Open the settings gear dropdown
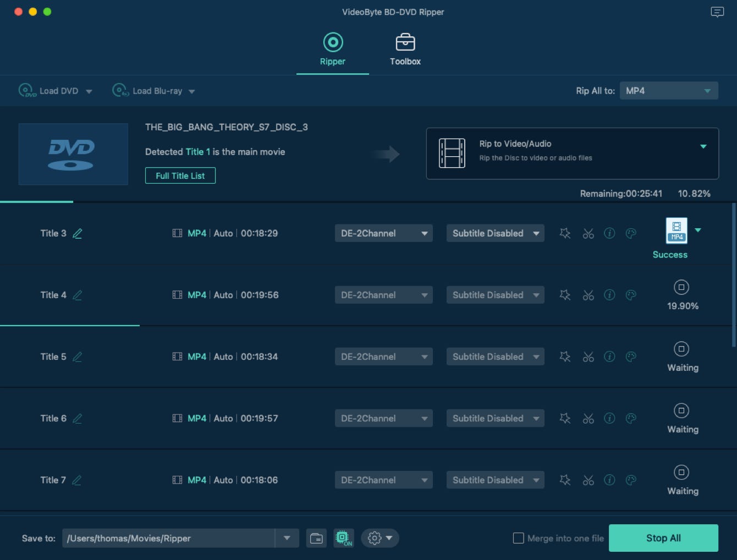Viewport: 737px width, 560px height. [x=380, y=538]
